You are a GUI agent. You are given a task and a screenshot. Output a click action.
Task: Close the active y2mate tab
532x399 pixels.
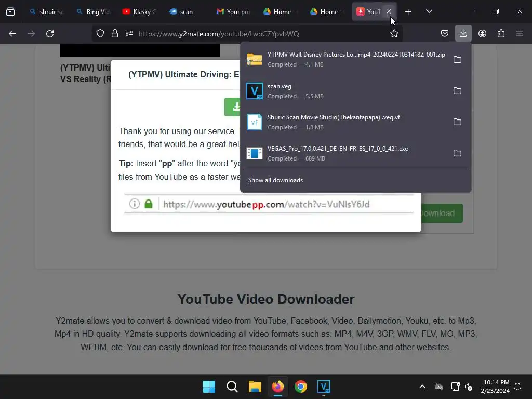click(x=389, y=11)
